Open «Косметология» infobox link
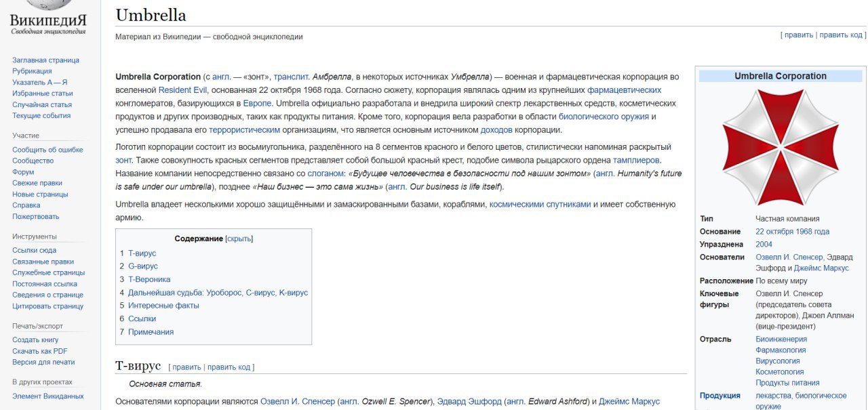The width and height of the screenshot is (868, 410). click(x=780, y=372)
